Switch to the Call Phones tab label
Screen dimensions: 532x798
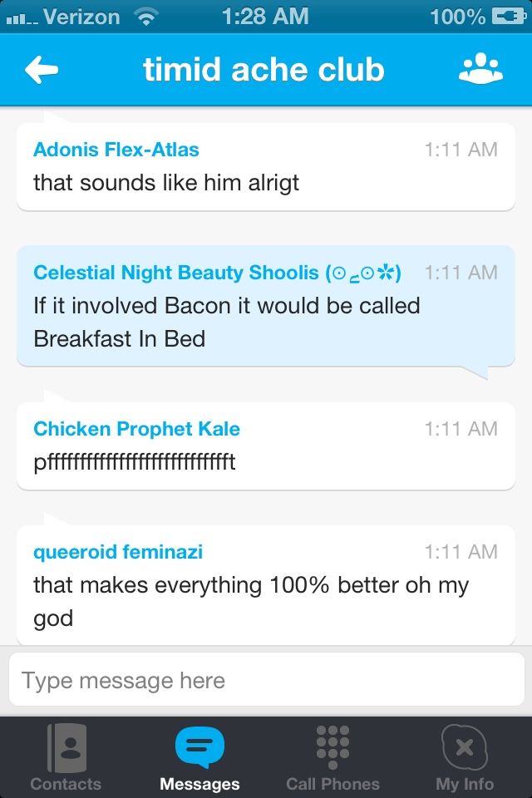click(332, 784)
